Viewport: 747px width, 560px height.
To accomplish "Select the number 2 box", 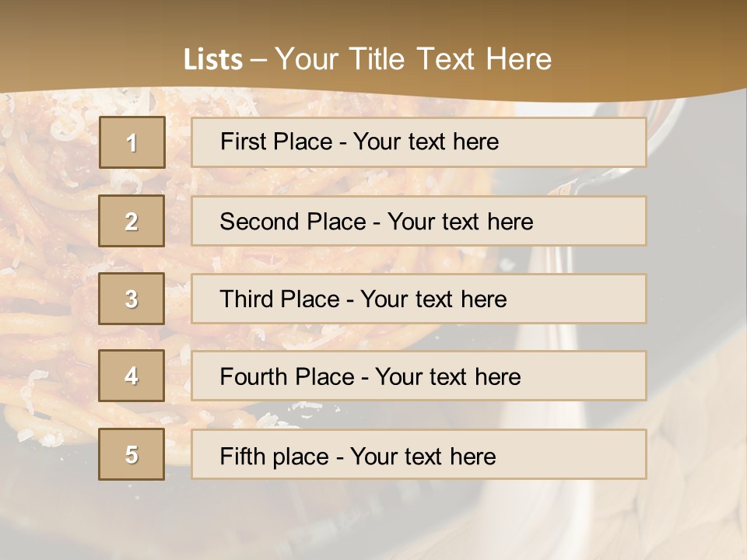I will point(132,221).
